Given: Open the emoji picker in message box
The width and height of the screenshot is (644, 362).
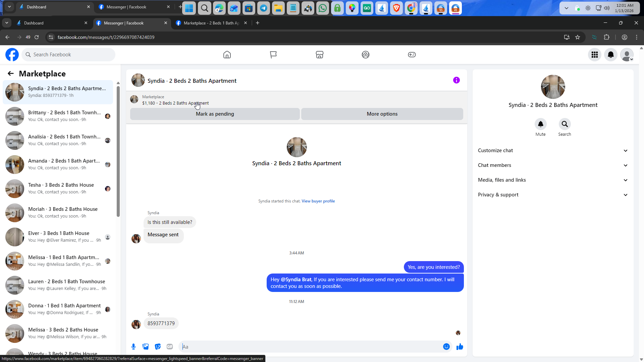Looking at the screenshot, I should tap(446, 347).
